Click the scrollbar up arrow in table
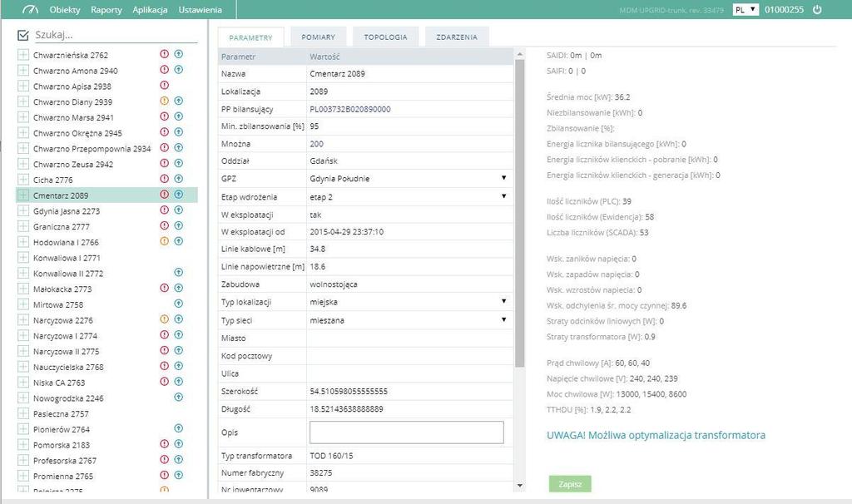The image size is (852, 504). pos(519,54)
